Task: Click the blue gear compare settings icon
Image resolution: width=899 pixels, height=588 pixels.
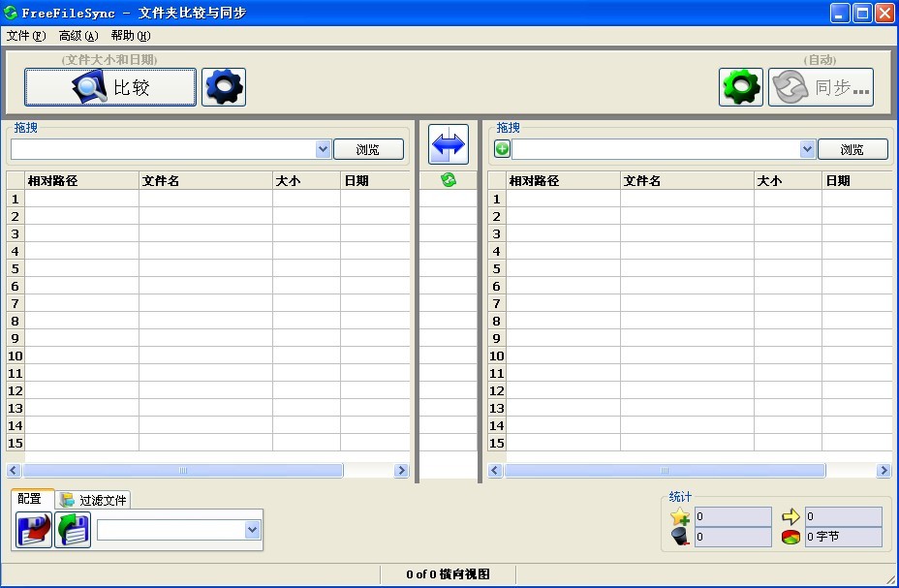Action: coord(224,87)
